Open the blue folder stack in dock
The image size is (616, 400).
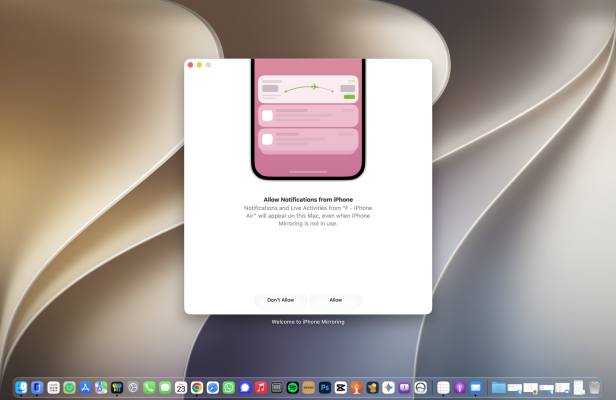pyautogui.click(x=499, y=388)
